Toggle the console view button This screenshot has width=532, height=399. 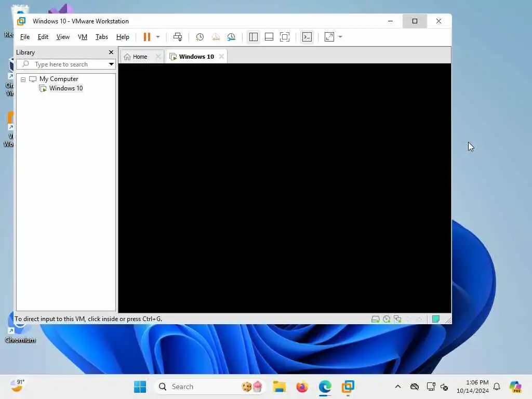307,37
